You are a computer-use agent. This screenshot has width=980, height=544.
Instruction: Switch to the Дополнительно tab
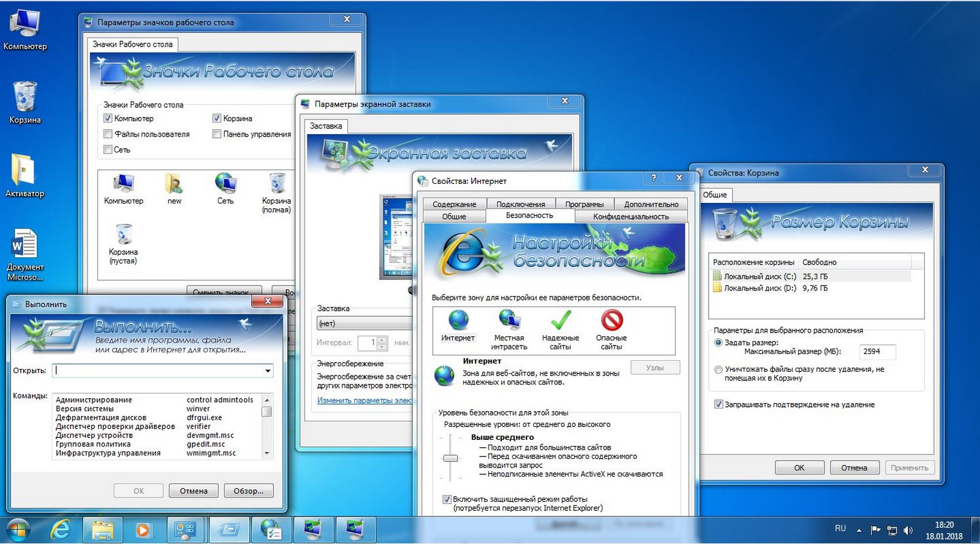[651, 204]
